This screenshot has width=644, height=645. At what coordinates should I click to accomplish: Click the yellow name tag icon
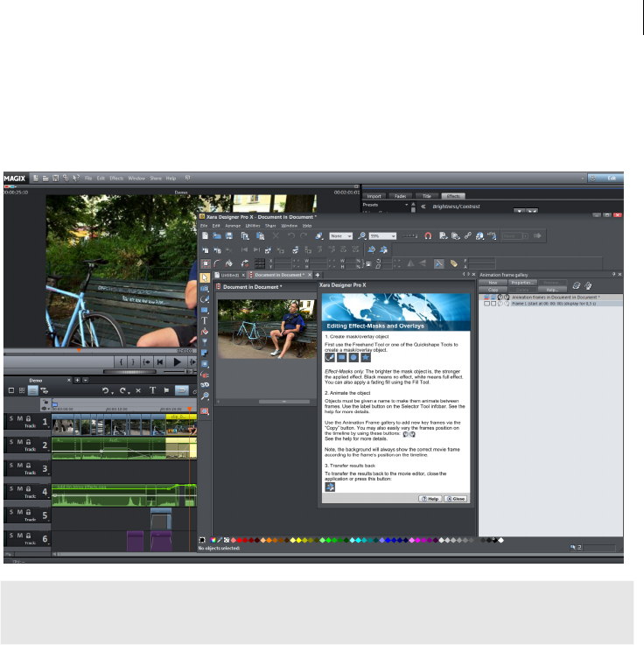pos(453,263)
